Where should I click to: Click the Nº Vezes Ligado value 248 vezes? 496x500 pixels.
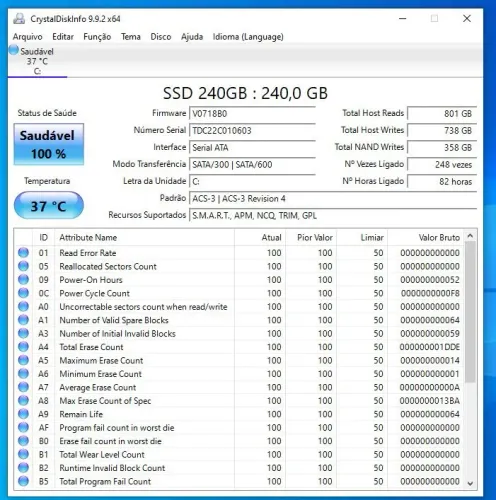(442, 165)
